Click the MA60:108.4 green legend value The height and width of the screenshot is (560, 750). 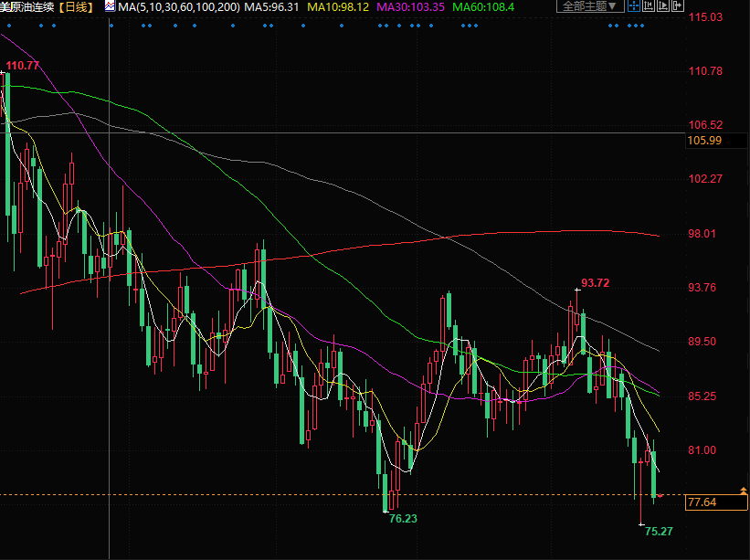483,6
